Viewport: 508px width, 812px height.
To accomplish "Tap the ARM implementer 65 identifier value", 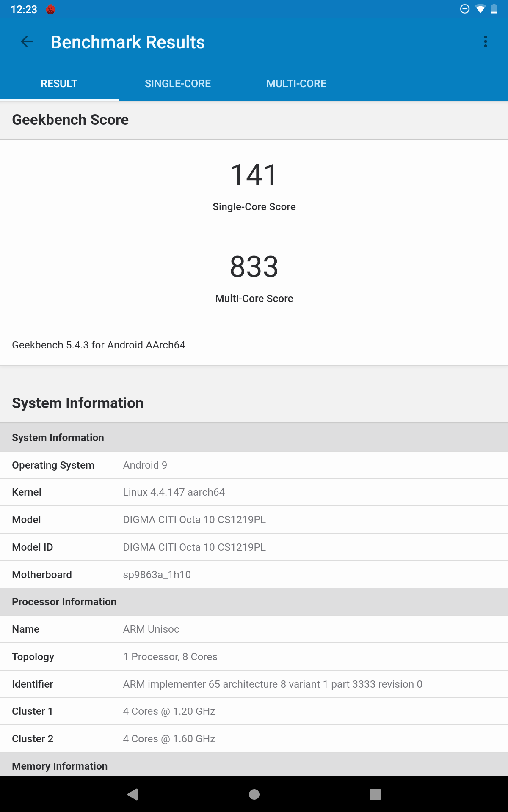I will pyautogui.click(x=273, y=684).
